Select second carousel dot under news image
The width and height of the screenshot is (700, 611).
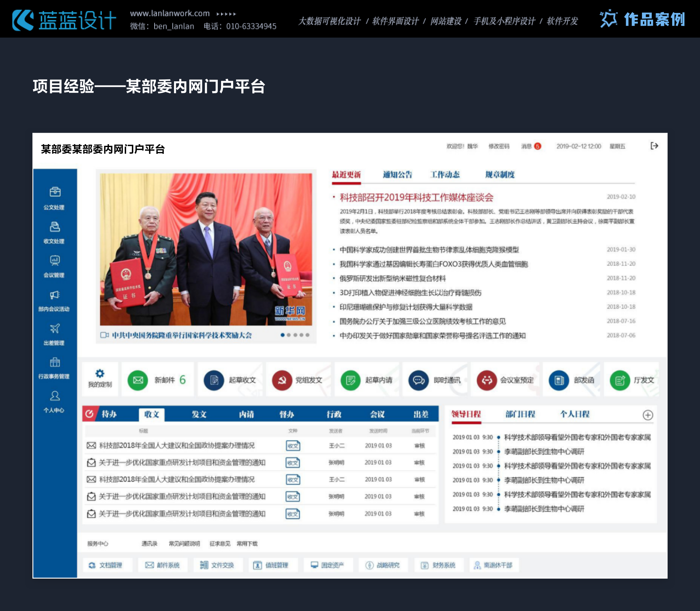pos(289,335)
